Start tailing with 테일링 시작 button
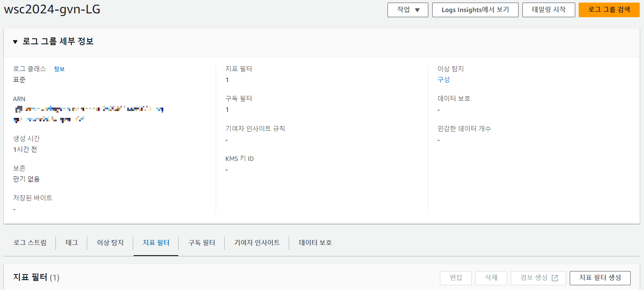644x290 pixels. pos(549,10)
